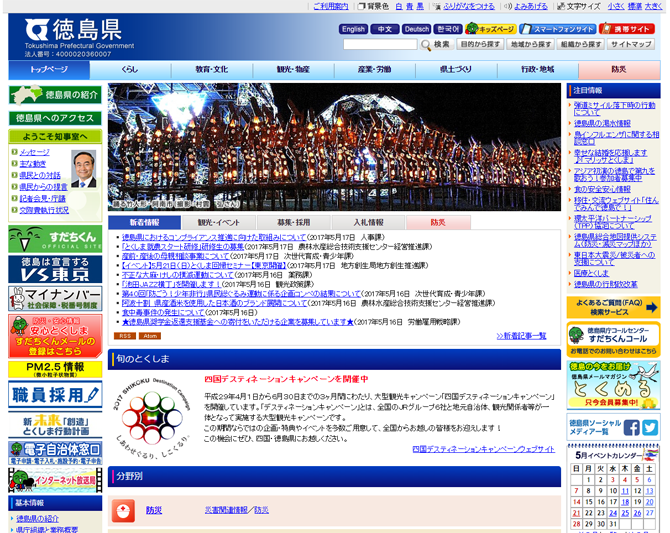Image resolution: width=670 pixels, height=533 pixels.
Task: Set background color to 白
Action: 398,6
